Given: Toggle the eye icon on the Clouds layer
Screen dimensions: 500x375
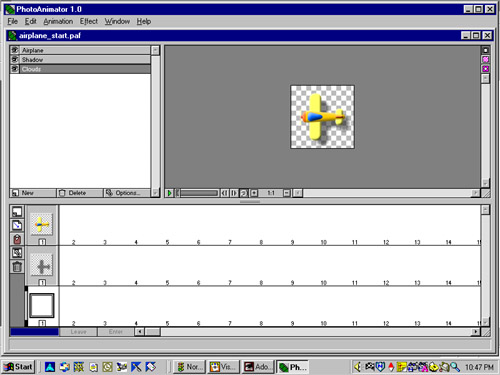Looking at the screenshot, I should point(15,69).
